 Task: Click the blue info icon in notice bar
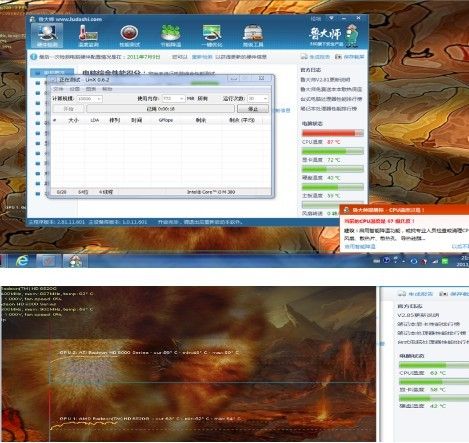(x=34, y=57)
